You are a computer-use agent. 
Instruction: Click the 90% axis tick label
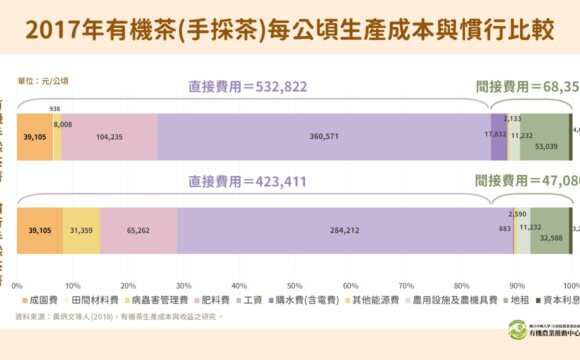517,286
